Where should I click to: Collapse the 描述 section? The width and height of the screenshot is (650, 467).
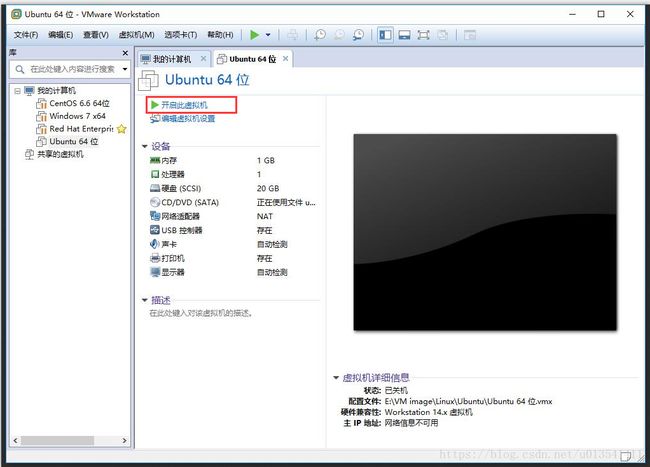point(145,300)
